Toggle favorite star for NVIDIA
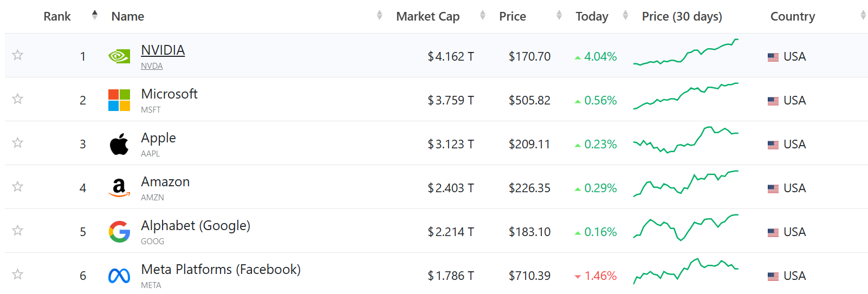The height and width of the screenshot is (294, 868). coord(18,55)
